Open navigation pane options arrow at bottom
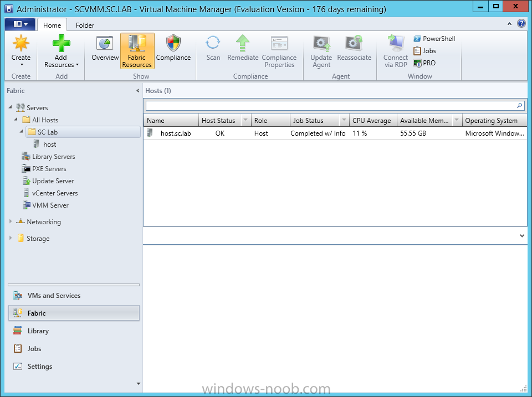532x397 pixels. click(x=138, y=384)
